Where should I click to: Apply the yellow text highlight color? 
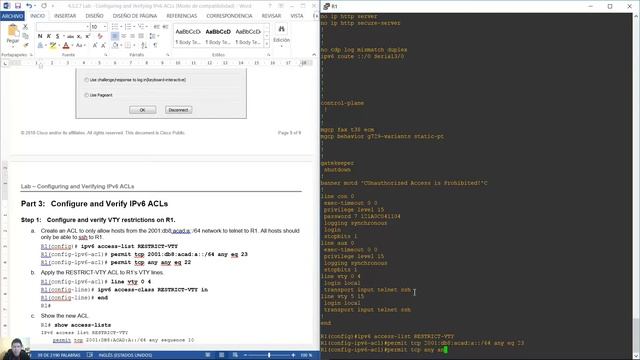(x=52, y=45)
